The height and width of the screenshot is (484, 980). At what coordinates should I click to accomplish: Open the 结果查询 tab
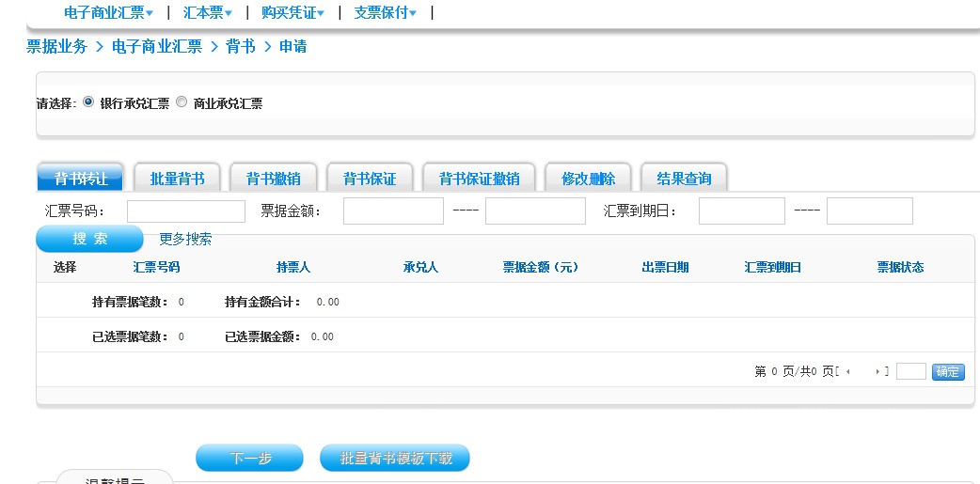click(684, 179)
